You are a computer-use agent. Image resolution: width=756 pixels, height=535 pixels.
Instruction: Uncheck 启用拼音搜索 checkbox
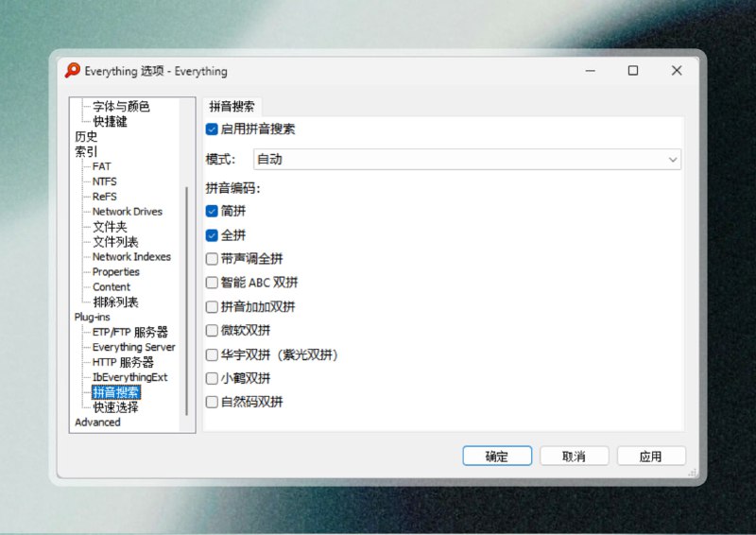click(212, 129)
